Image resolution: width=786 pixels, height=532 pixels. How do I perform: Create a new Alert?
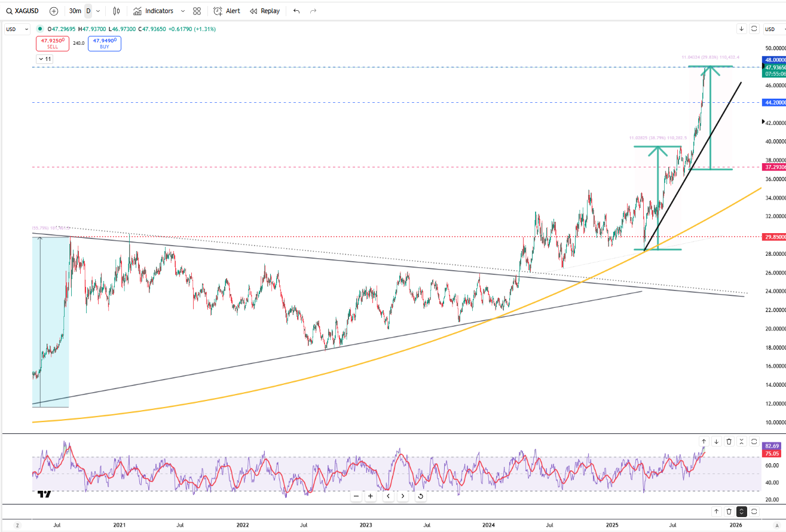(x=227, y=11)
